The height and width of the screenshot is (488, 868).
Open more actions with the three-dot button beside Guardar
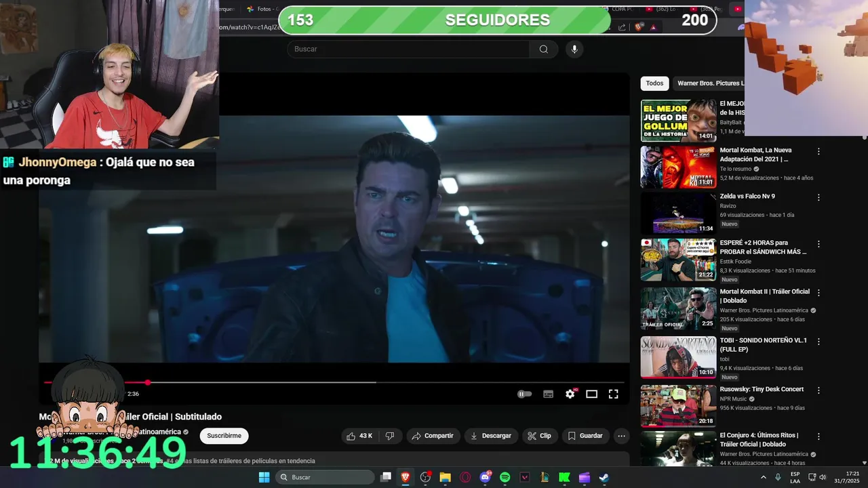point(621,436)
